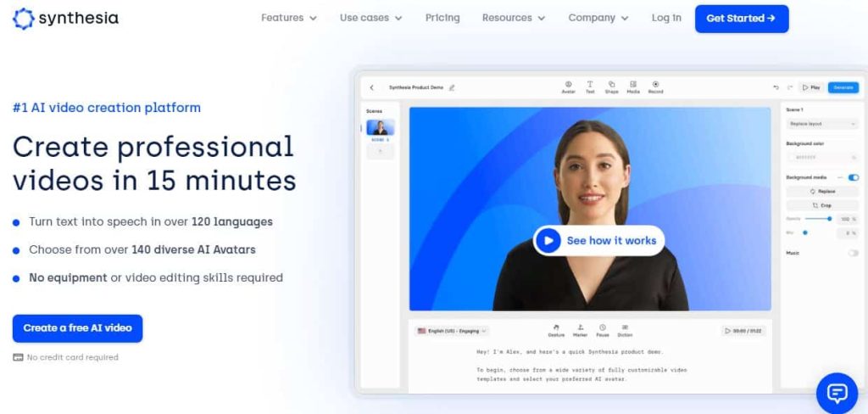The height and width of the screenshot is (414, 868).
Task: Open the chat support bubble
Action: pos(837,393)
